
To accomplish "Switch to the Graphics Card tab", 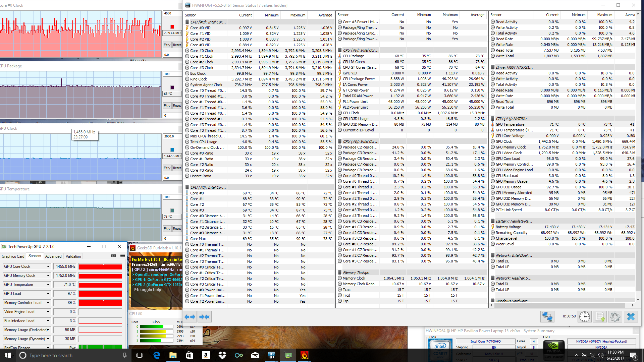I will (13, 256).
